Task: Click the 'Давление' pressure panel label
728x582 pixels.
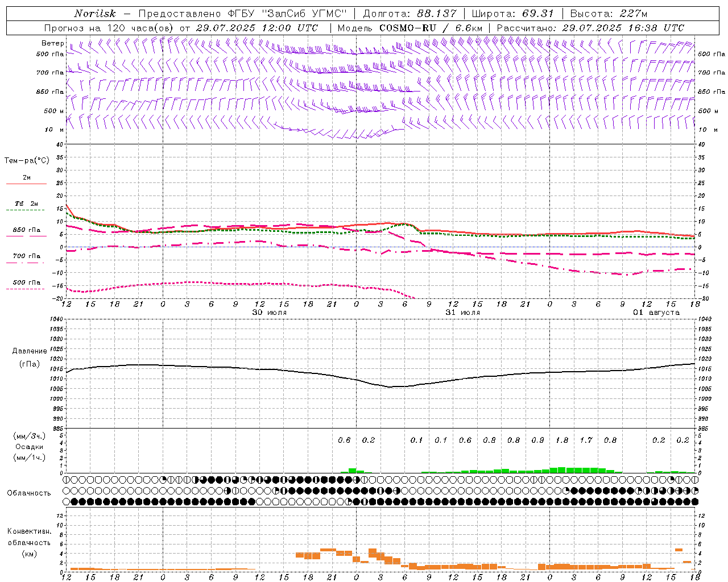Action: pos(30,351)
